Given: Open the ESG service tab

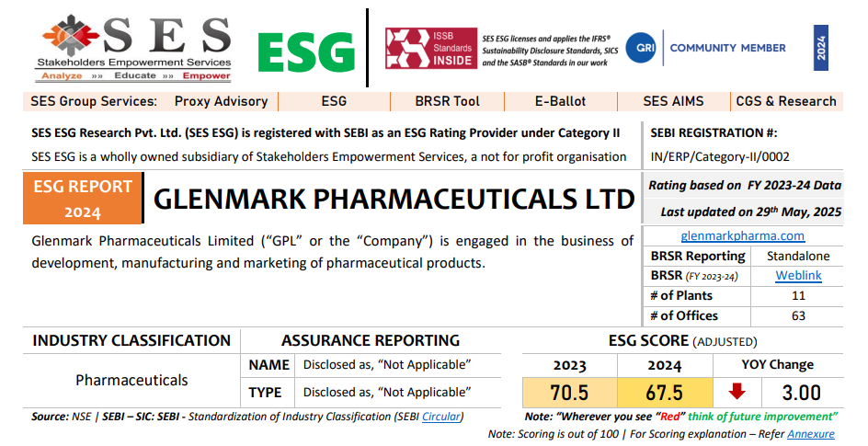Looking at the screenshot, I should (334, 101).
